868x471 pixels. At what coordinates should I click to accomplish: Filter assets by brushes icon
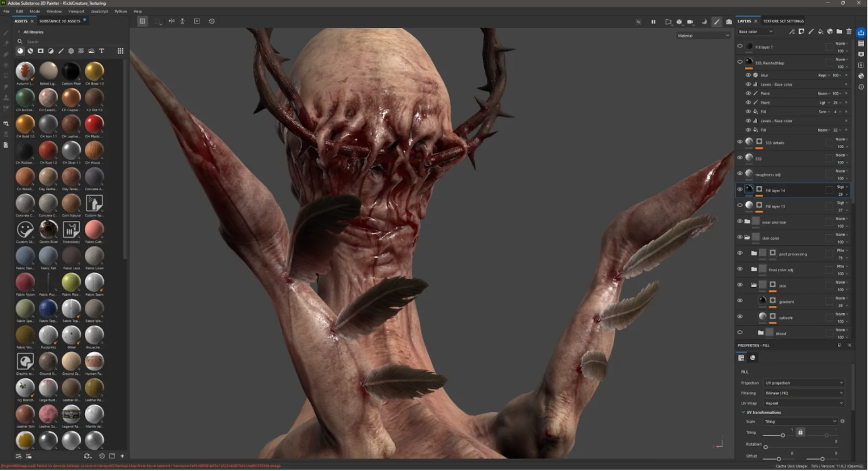click(x=61, y=51)
